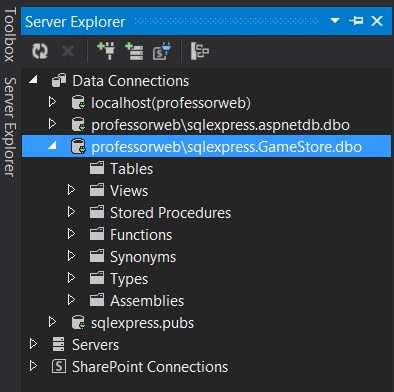Expand the Views folder
This screenshot has height=392, width=394.
71,190
